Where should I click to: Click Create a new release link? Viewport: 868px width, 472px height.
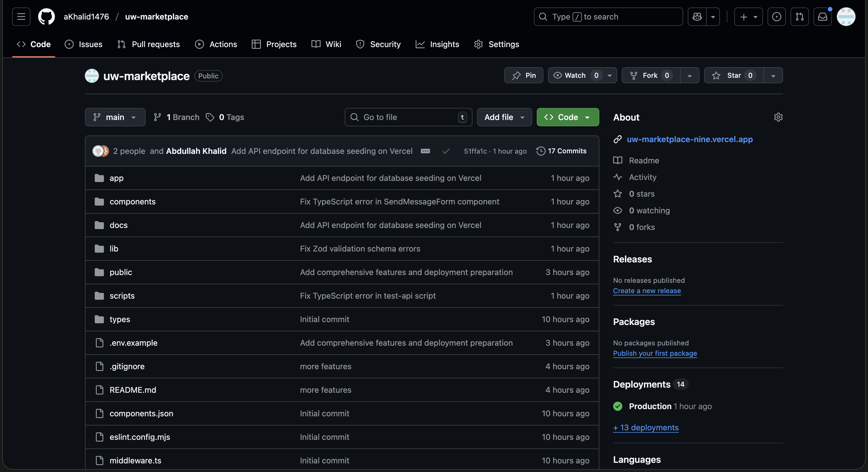coord(647,291)
